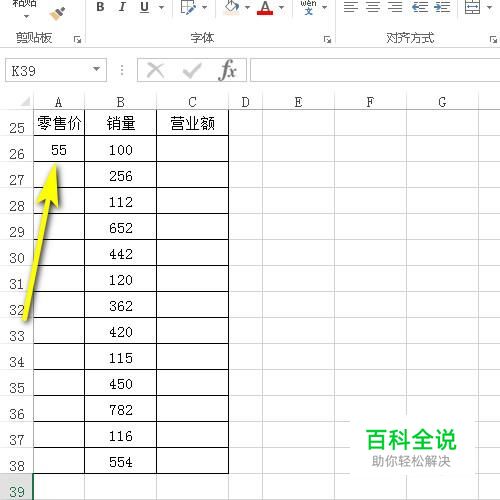Select column G header

(442, 102)
